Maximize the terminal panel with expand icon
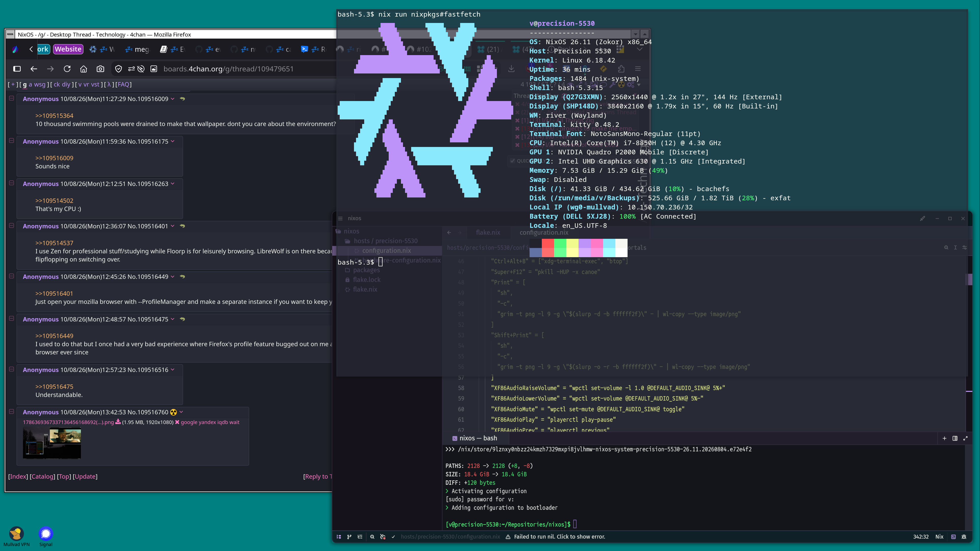 click(965, 438)
